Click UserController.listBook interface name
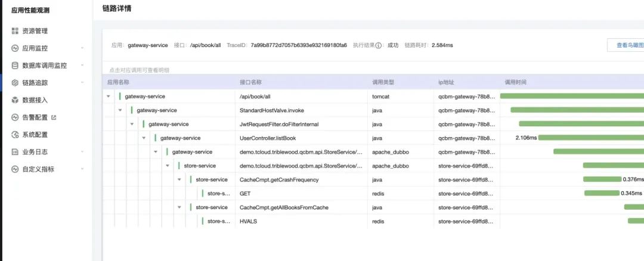This screenshot has width=644, height=261. pyautogui.click(x=267, y=138)
